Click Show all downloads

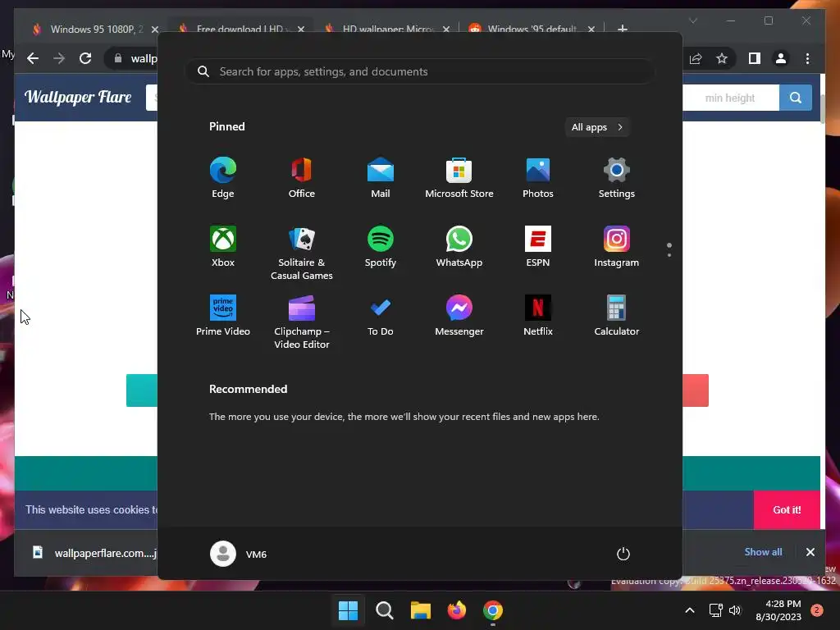click(x=763, y=552)
